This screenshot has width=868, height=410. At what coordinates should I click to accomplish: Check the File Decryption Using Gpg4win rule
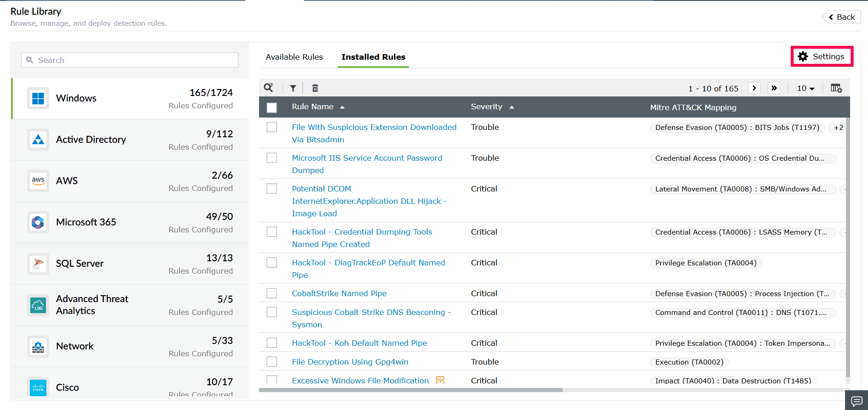tap(272, 362)
